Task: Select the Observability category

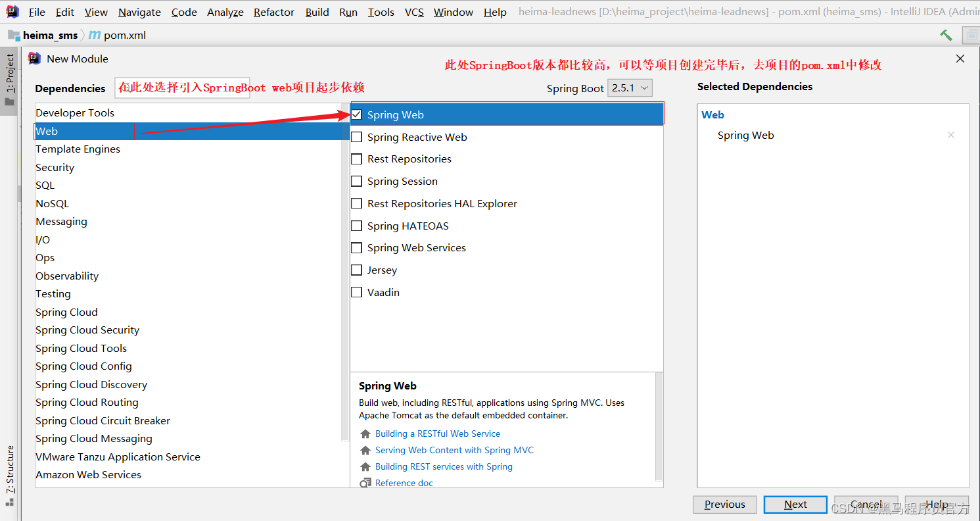Action: tap(188, 276)
